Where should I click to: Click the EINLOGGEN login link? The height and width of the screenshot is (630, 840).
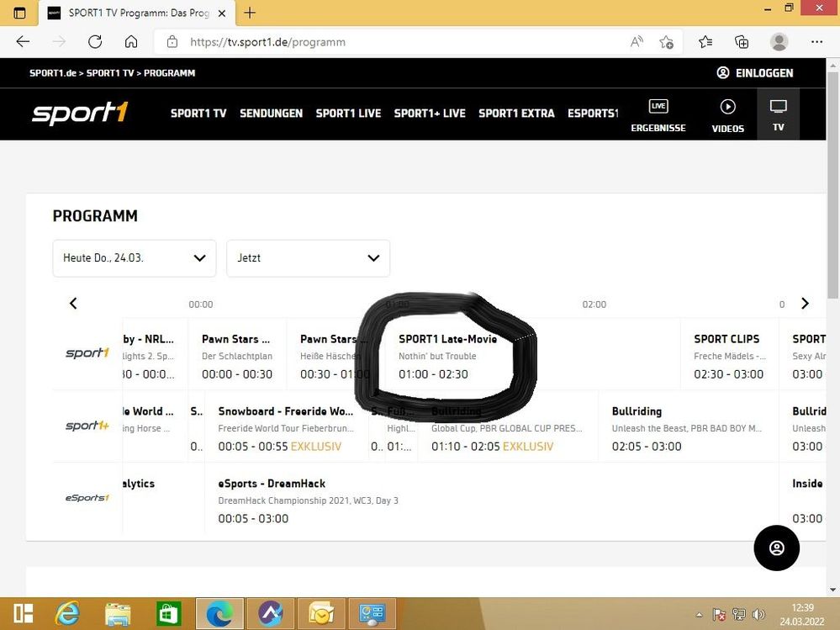coord(755,73)
